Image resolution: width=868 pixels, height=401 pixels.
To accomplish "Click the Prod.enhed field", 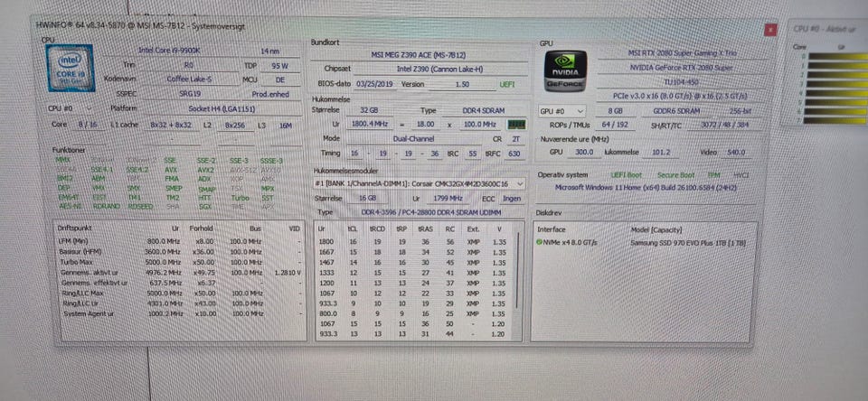I will pyautogui.click(x=270, y=94).
